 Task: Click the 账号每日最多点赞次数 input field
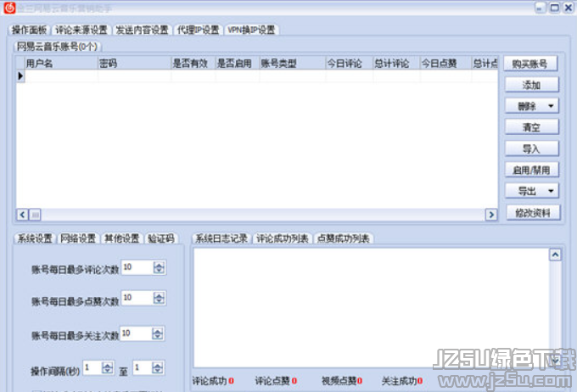tap(137, 298)
